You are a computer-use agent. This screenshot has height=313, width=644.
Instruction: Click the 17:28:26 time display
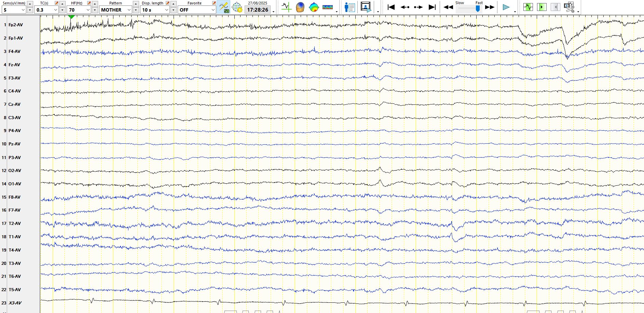[258, 10]
